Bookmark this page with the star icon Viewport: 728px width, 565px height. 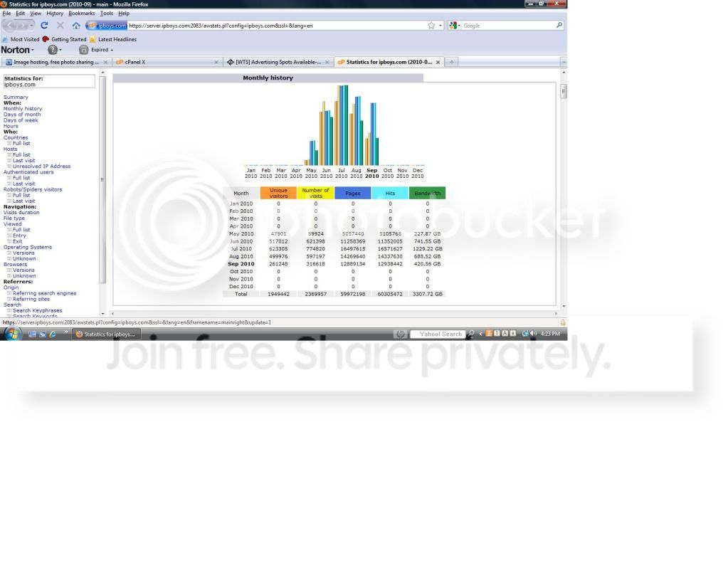pos(431,26)
